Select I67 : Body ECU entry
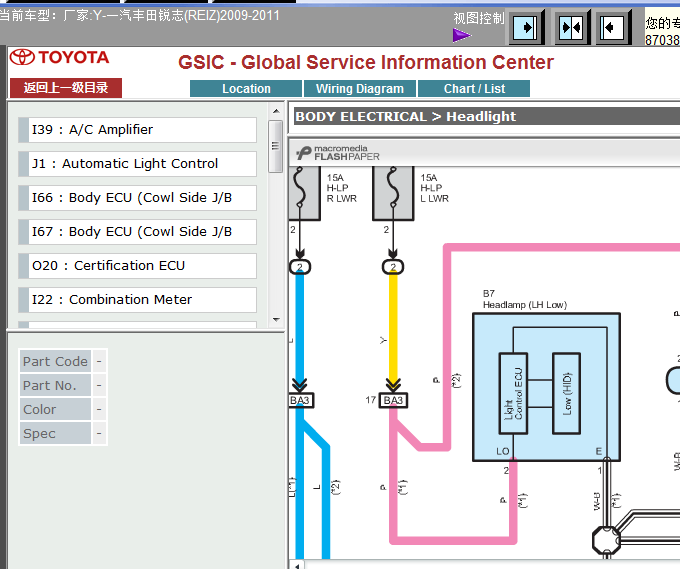The width and height of the screenshot is (680, 569). click(x=137, y=232)
